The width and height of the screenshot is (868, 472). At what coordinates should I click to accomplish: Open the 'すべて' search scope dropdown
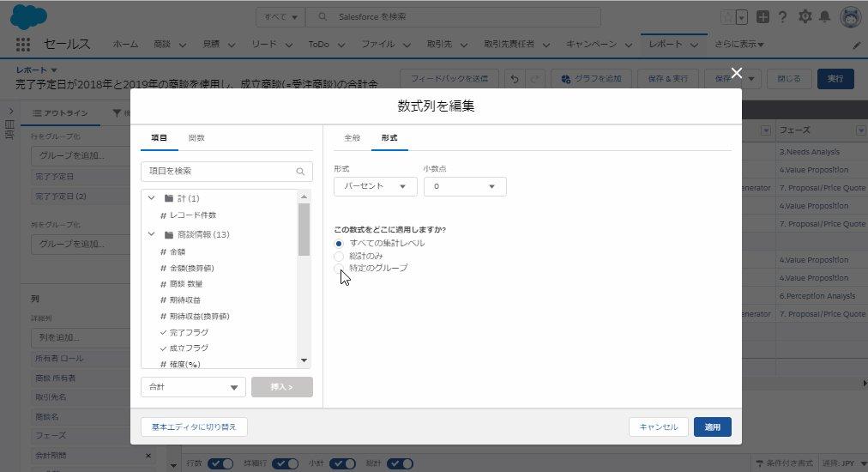[x=280, y=17]
